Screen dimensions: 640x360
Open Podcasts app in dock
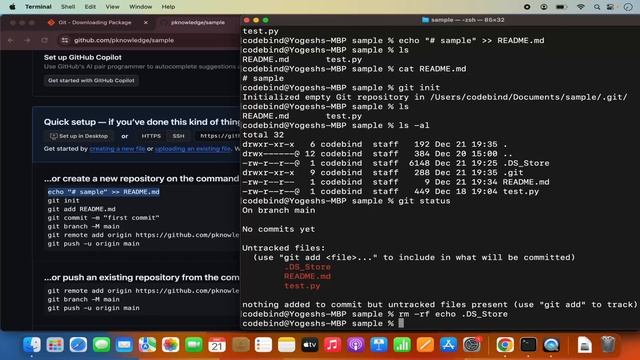[x=356, y=345]
